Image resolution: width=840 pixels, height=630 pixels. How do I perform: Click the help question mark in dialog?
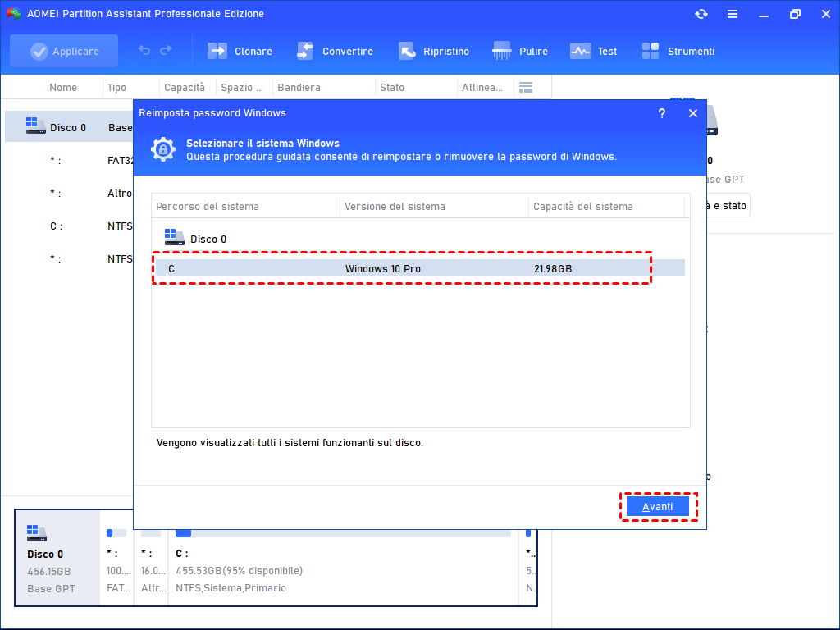coord(662,113)
